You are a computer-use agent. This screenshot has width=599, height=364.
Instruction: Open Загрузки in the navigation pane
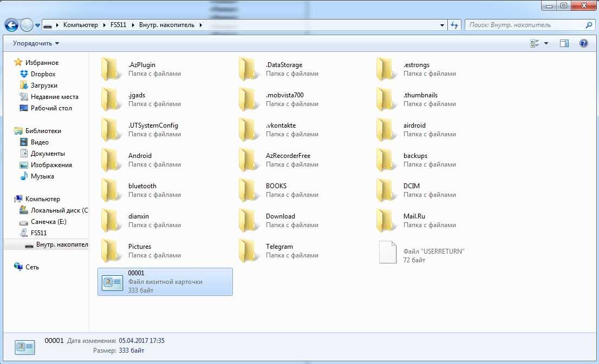44,85
